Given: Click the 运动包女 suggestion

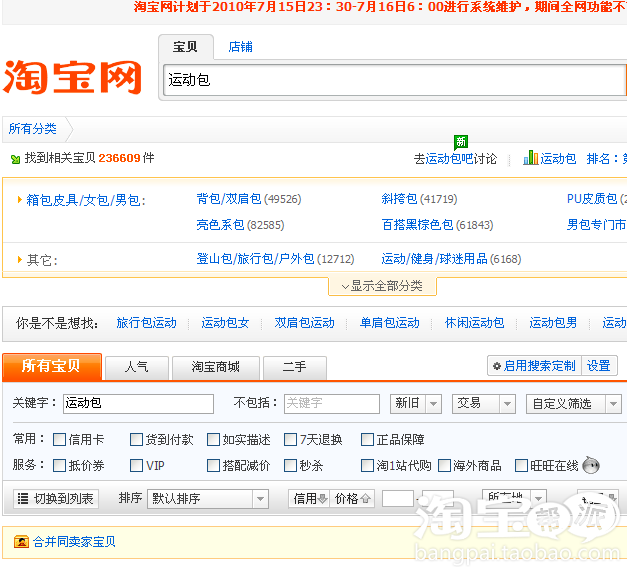Looking at the screenshot, I should coord(225,323).
